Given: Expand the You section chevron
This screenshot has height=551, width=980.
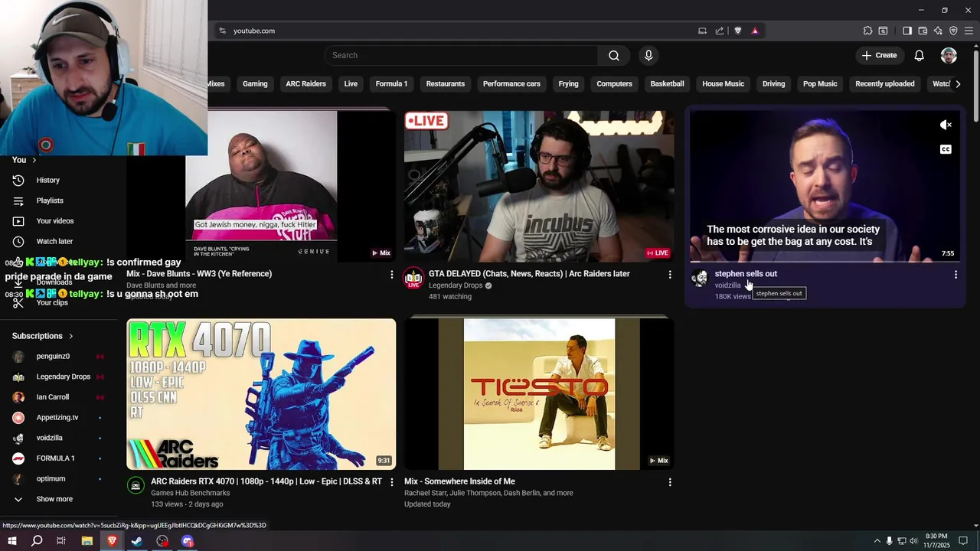Looking at the screenshot, I should point(34,160).
